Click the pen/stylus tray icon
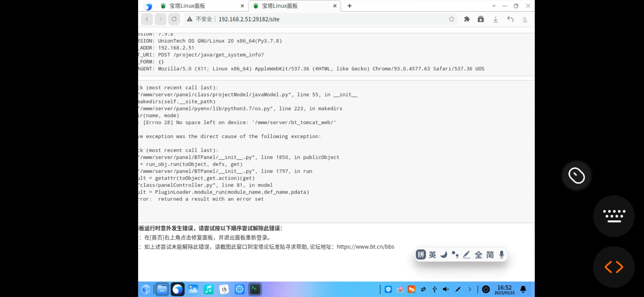 tap(458, 289)
